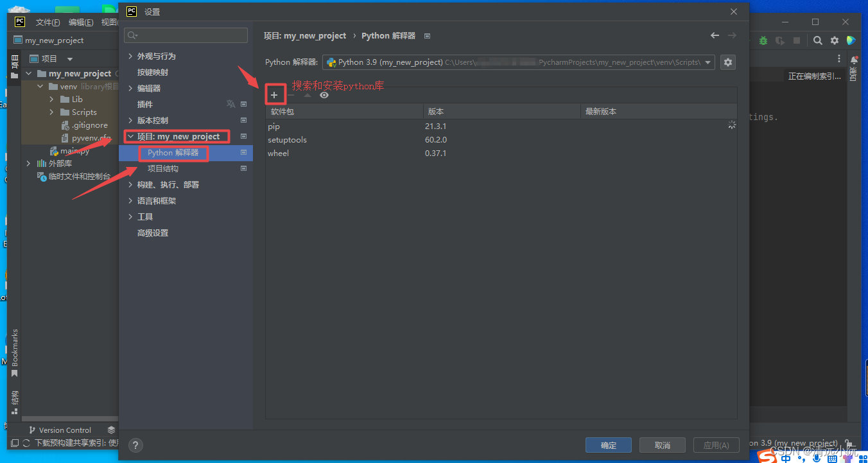Viewport: 868px width, 463px height.
Task: Expand the 编辑器 settings category
Action: coord(130,89)
